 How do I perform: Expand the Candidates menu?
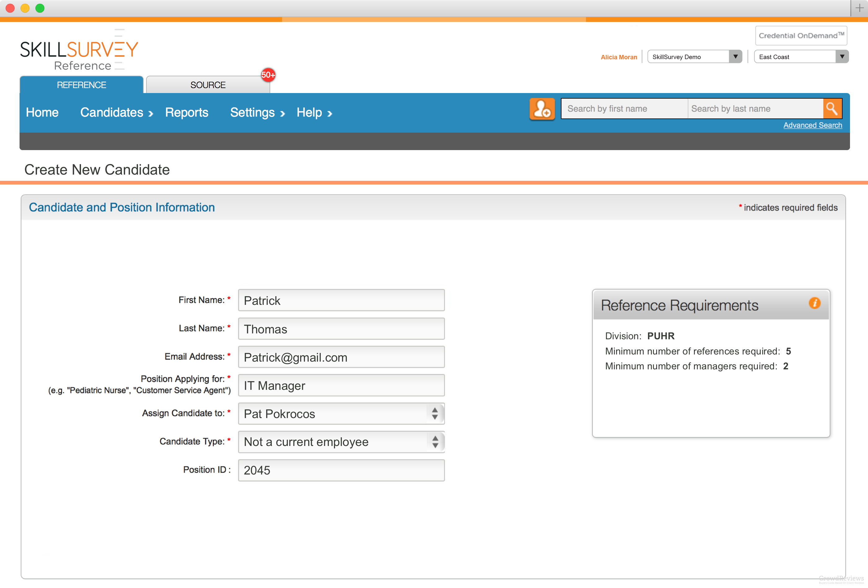pos(117,112)
